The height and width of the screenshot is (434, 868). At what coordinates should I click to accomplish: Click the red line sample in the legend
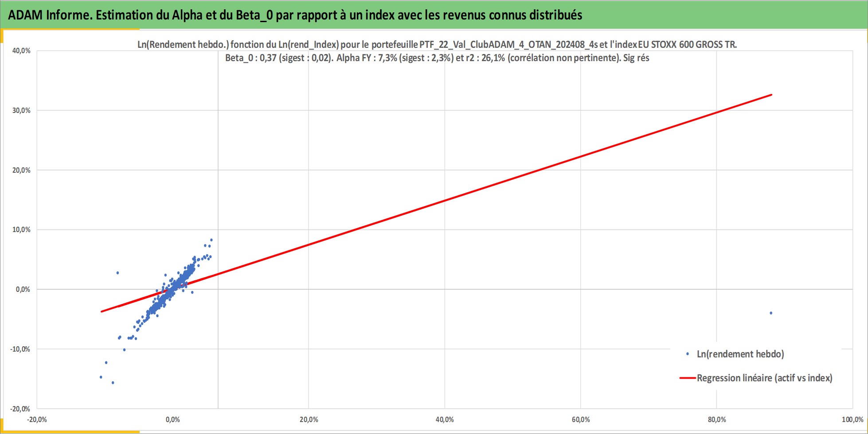click(688, 378)
